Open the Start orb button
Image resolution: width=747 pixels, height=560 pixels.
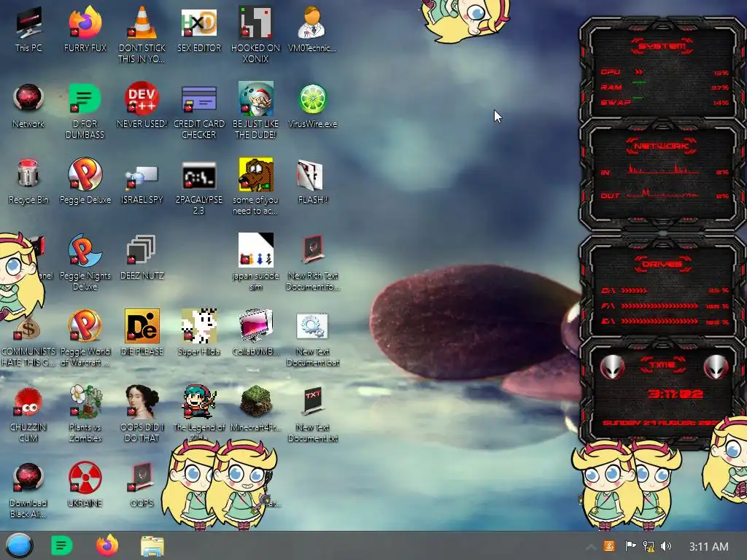pyautogui.click(x=18, y=545)
